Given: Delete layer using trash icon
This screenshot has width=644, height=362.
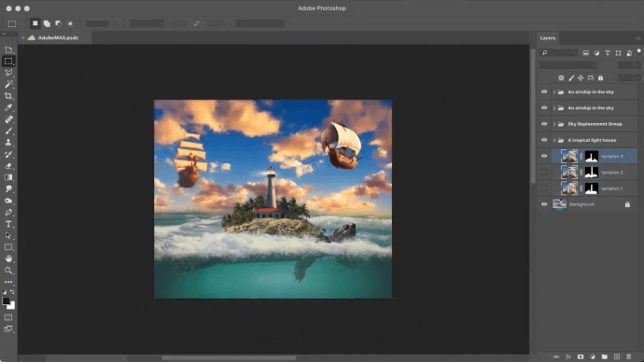Looking at the screenshot, I should click(x=628, y=356).
